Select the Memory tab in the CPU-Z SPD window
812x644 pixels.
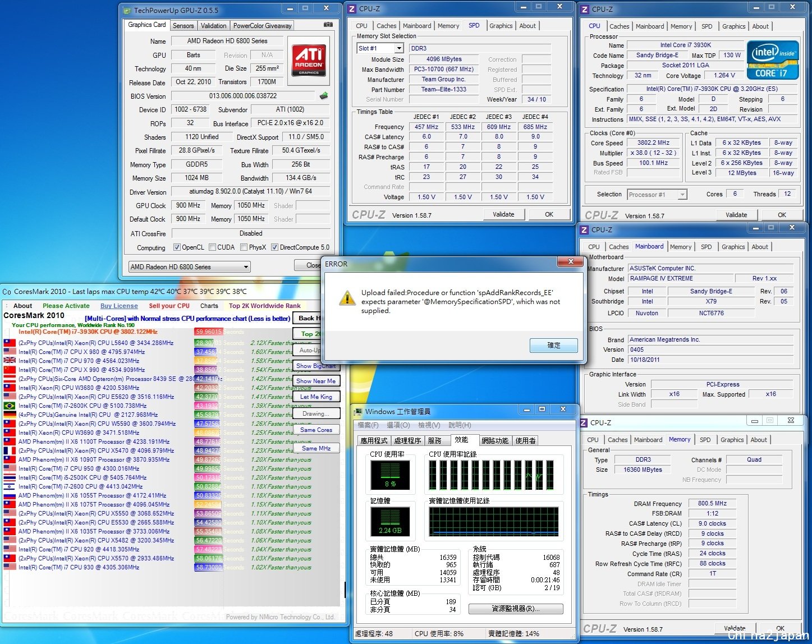pos(448,26)
